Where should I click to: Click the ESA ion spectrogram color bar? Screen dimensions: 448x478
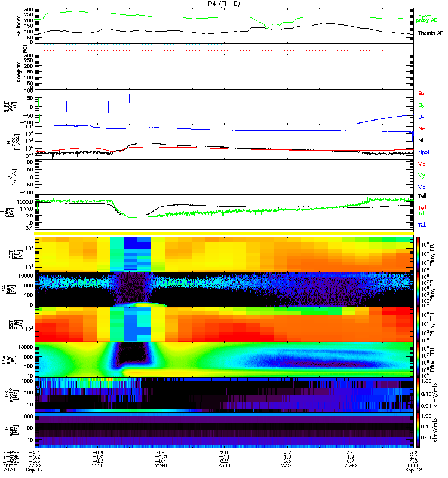point(418,289)
